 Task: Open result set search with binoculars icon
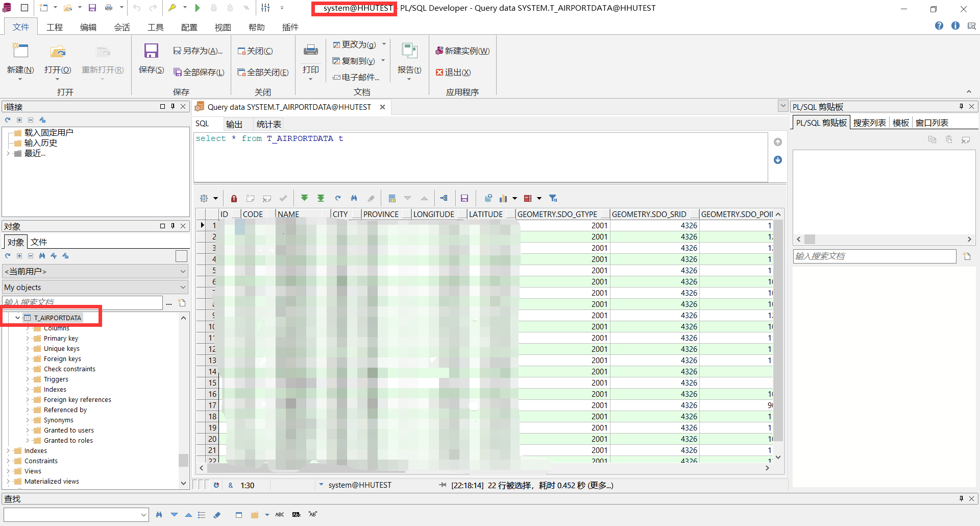pos(354,198)
